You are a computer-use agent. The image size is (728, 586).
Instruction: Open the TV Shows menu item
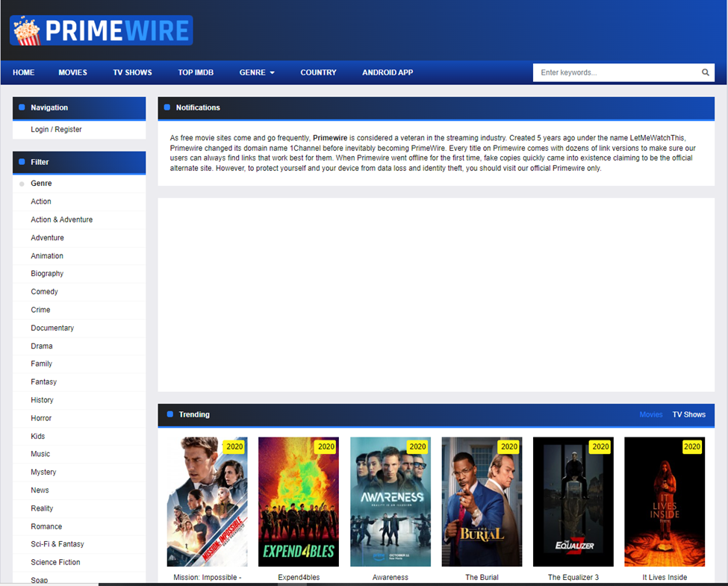132,72
